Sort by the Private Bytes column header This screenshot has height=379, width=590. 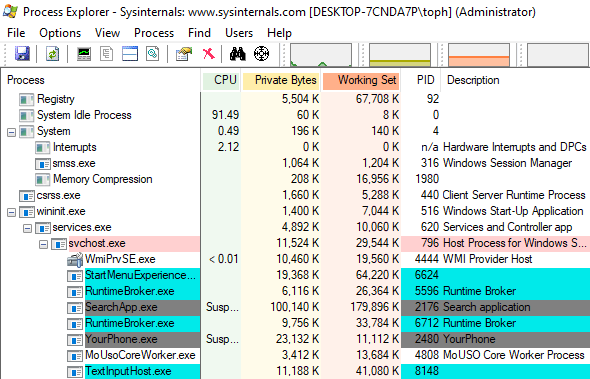coord(281,80)
